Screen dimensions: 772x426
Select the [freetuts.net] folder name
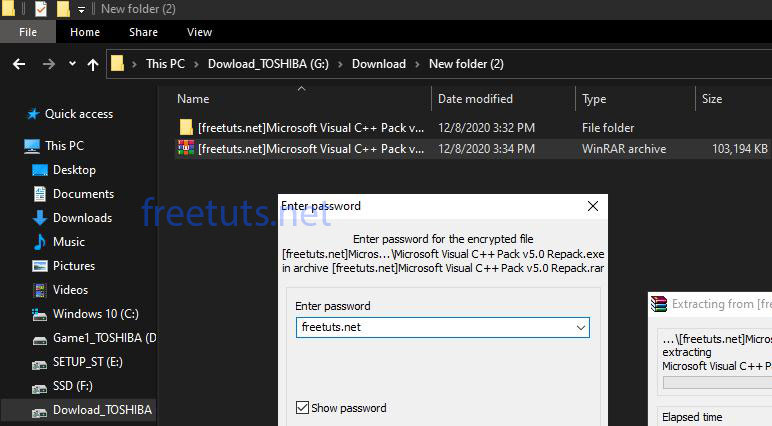pyautogui.click(x=311, y=128)
